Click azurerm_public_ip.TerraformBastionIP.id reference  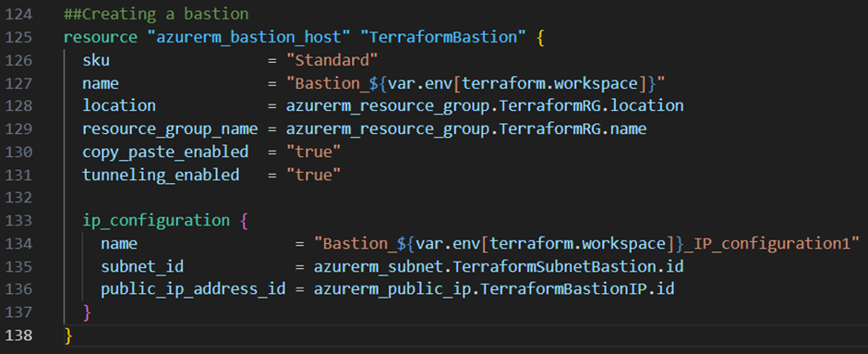click(494, 289)
